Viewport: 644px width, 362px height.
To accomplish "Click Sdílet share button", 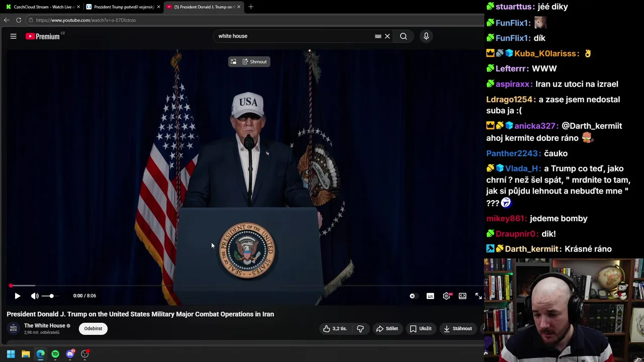I will [387, 329].
